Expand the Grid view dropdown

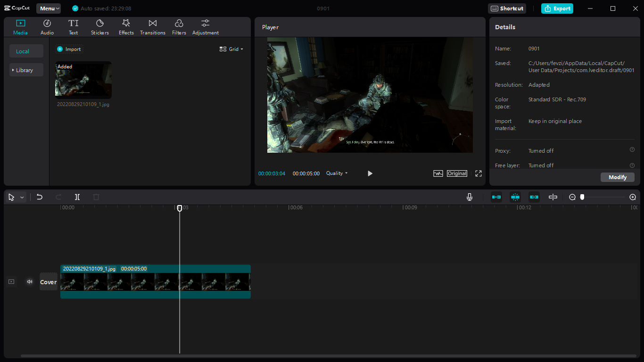231,49
